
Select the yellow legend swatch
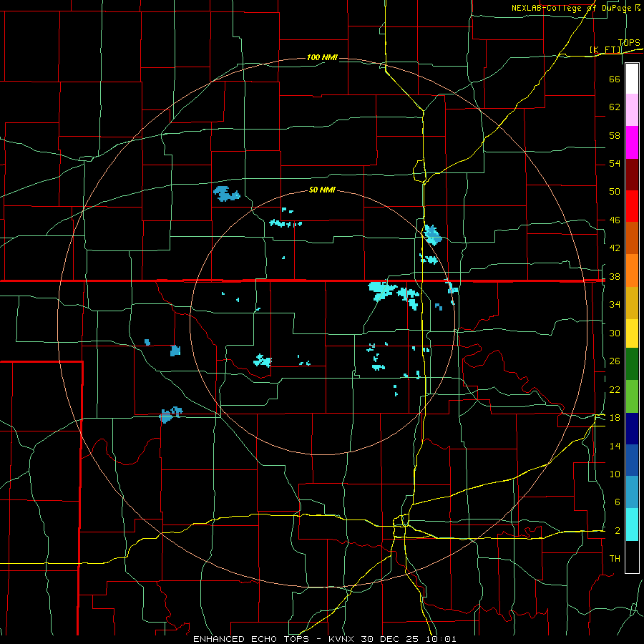[632, 333]
